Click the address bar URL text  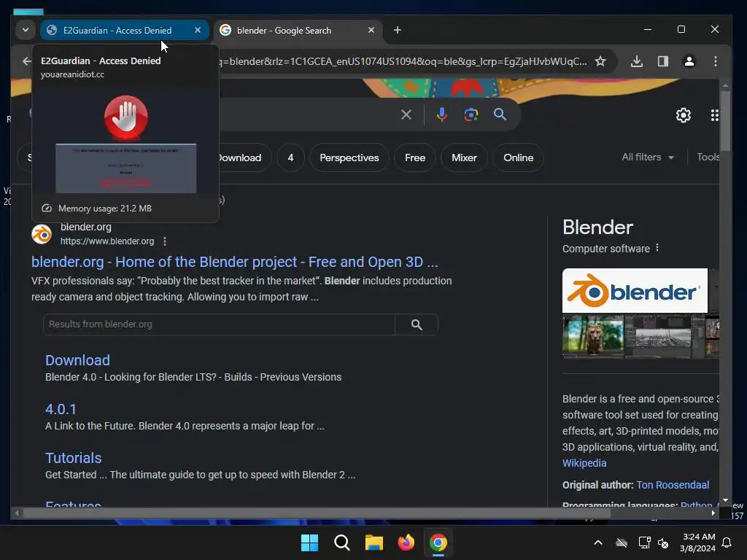[403, 61]
